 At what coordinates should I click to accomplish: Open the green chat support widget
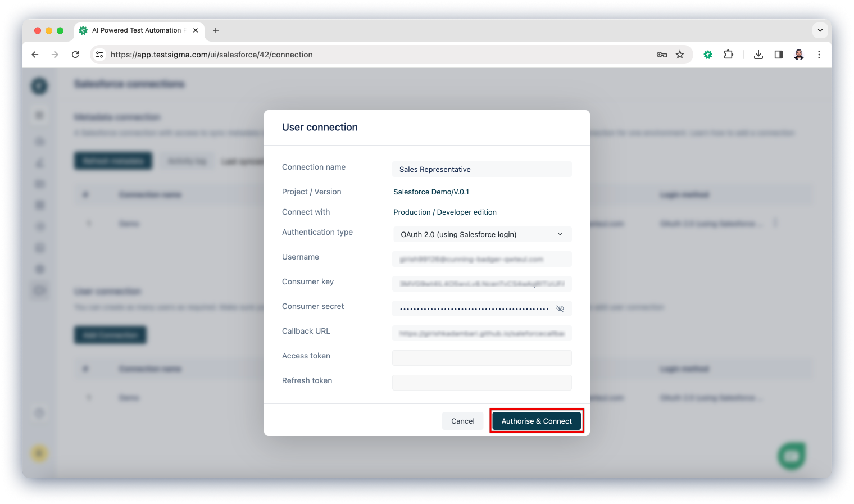[x=792, y=456]
